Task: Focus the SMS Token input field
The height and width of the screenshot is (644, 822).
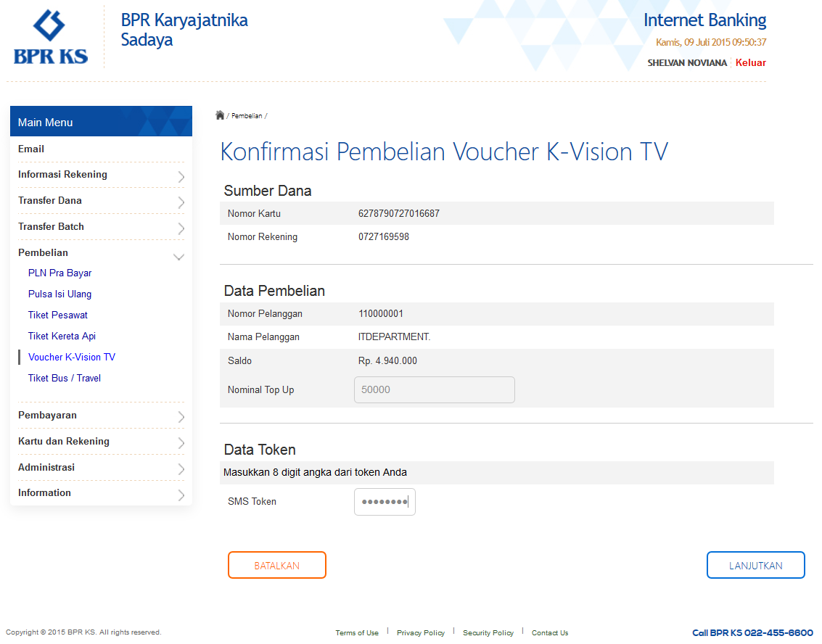Action: tap(385, 502)
